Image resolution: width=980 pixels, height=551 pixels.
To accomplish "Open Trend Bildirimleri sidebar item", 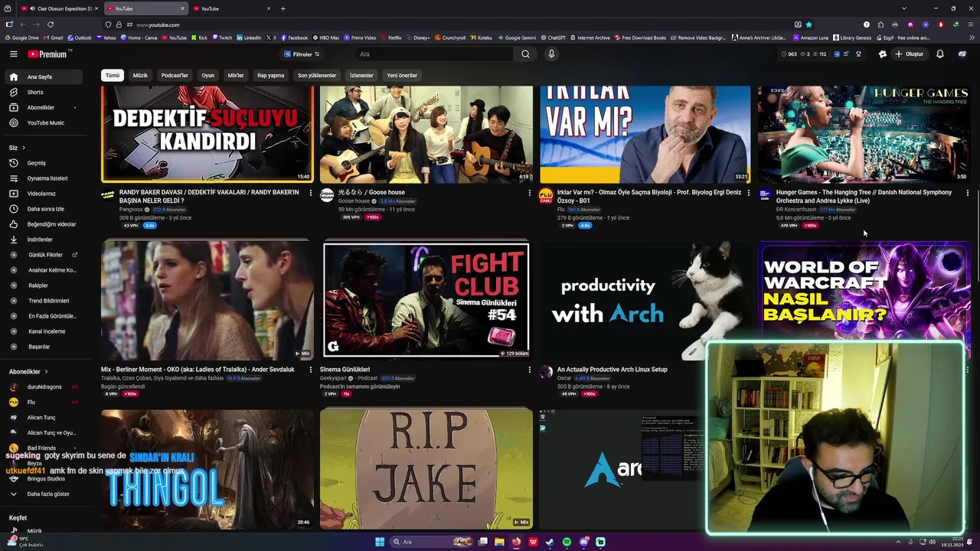I will (x=42, y=301).
